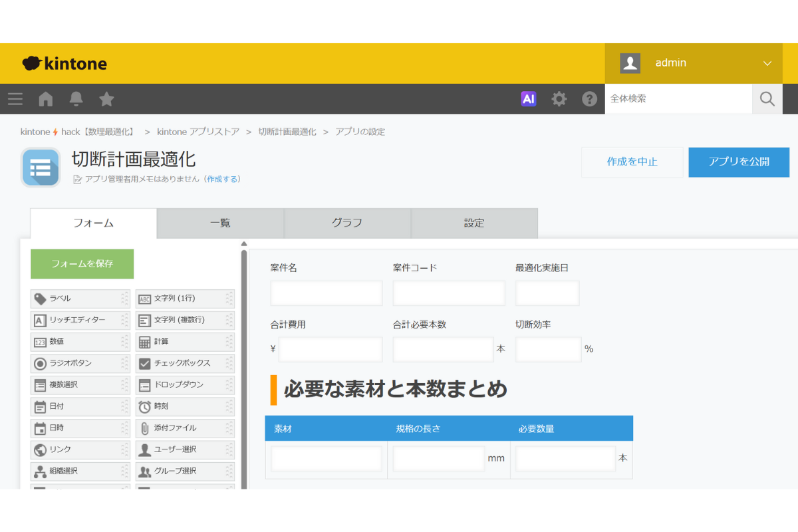
Task: Click the フォームを保存 button
Action: (82, 264)
